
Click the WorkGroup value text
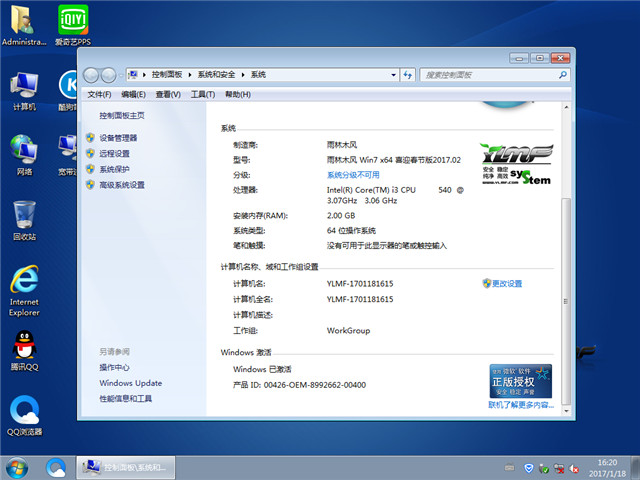pyautogui.click(x=348, y=331)
